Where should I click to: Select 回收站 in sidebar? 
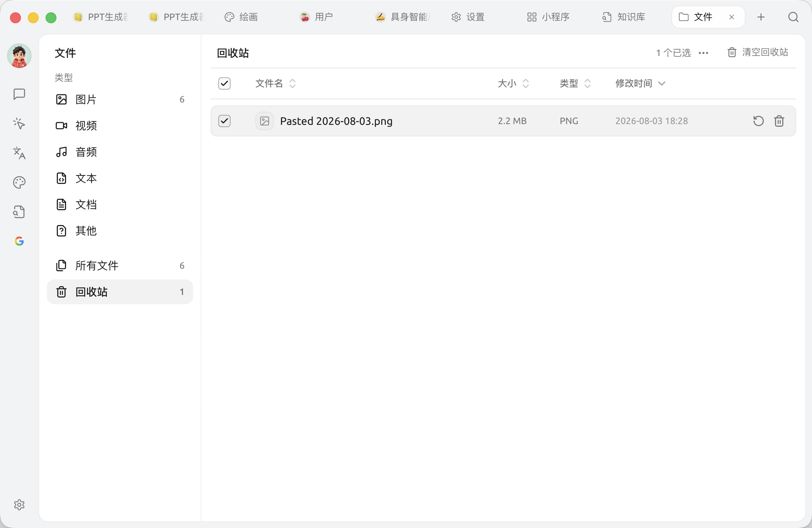[120, 292]
